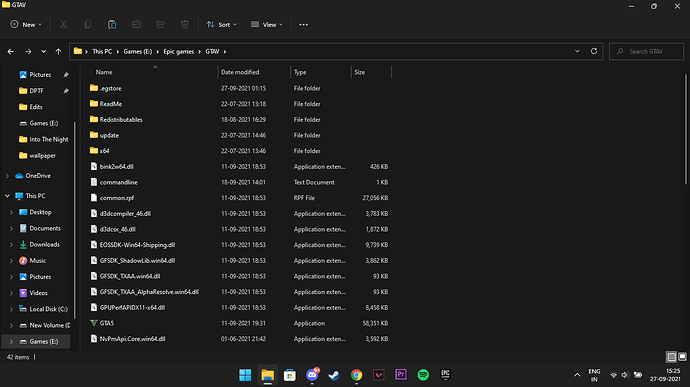690x387 pixels.
Task: Expand the Games (E:) sidebar node
Action: tap(11, 342)
